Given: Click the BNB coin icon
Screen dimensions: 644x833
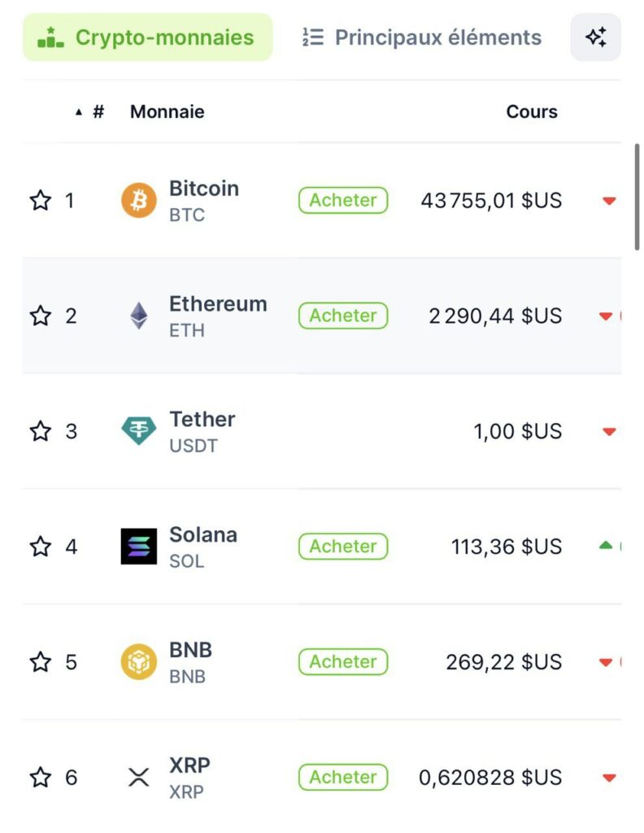Looking at the screenshot, I should 141,661.
